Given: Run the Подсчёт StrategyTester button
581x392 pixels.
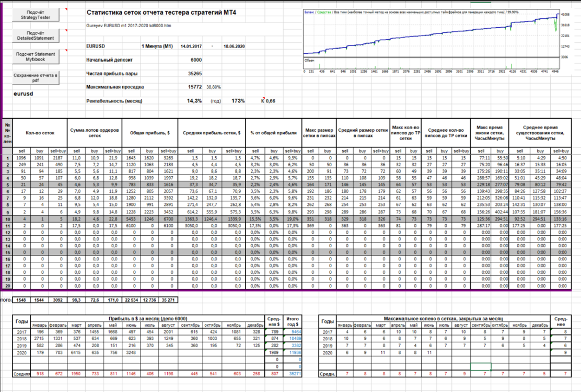Looking at the screenshot, I should (36, 15).
